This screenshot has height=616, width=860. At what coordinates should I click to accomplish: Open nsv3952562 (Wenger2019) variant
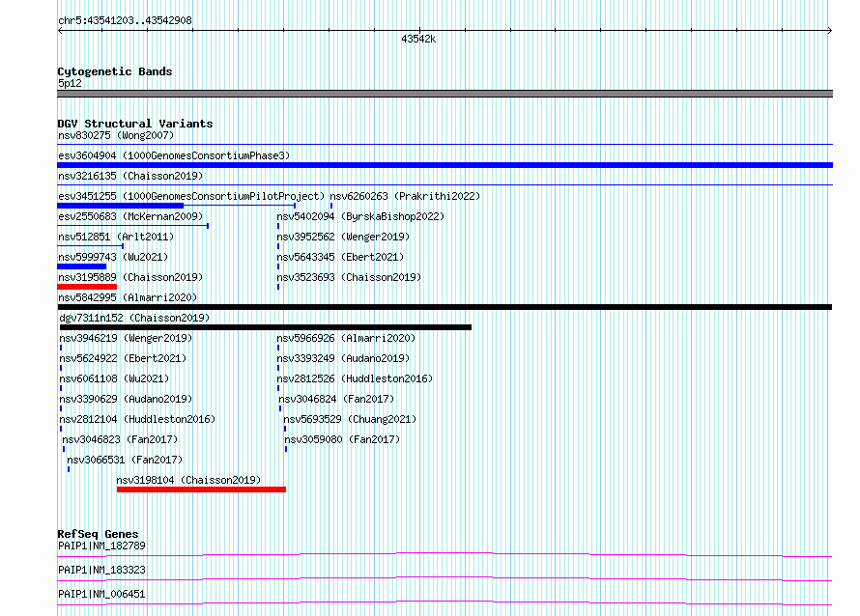pyautogui.click(x=343, y=237)
